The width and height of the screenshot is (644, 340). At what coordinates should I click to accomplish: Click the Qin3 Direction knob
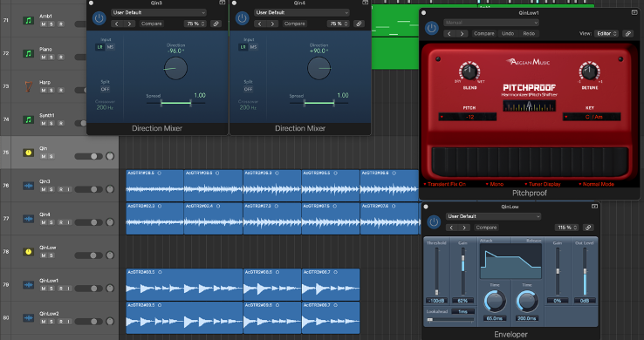pyautogui.click(x=175, y=68)
